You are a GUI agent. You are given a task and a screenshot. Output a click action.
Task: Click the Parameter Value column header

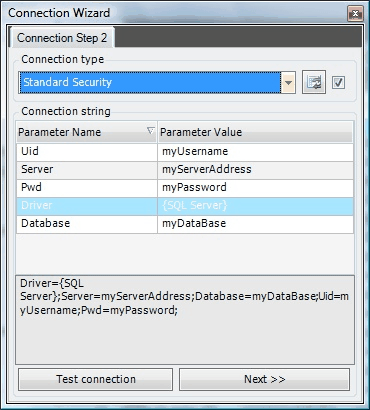click(256, 132)
